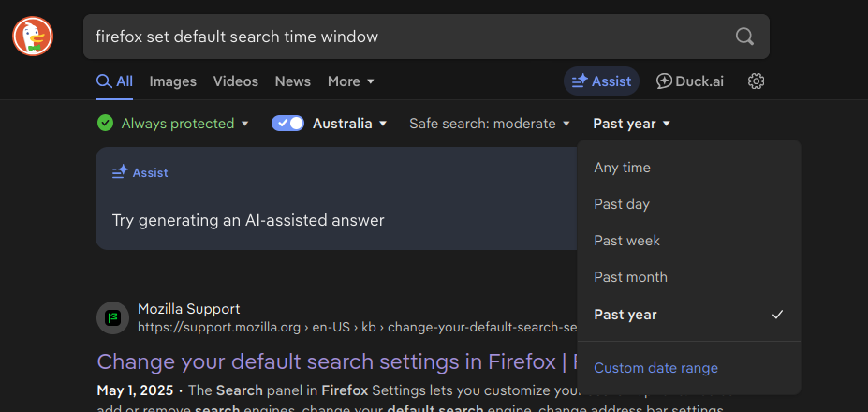Click the Assist panel sparkle icon
Image resolution: width=868 pixels, height=412 pixels.
120,172
